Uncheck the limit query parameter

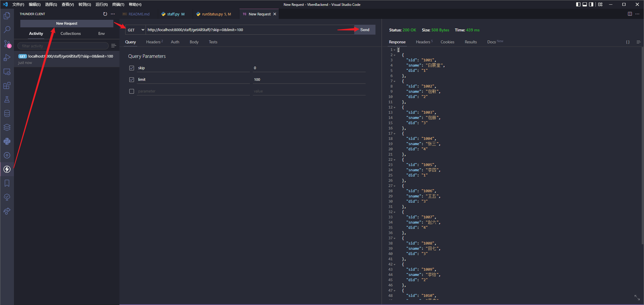[x=132, y=79]
